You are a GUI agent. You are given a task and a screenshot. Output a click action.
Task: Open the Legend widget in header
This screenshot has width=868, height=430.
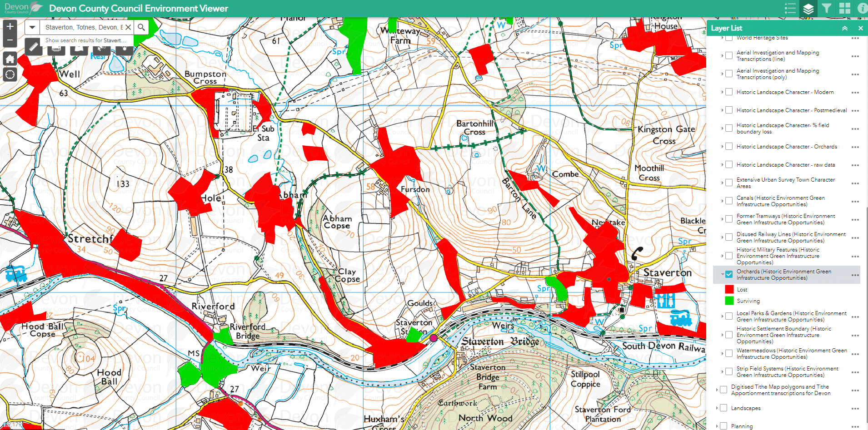coord(790,9)
